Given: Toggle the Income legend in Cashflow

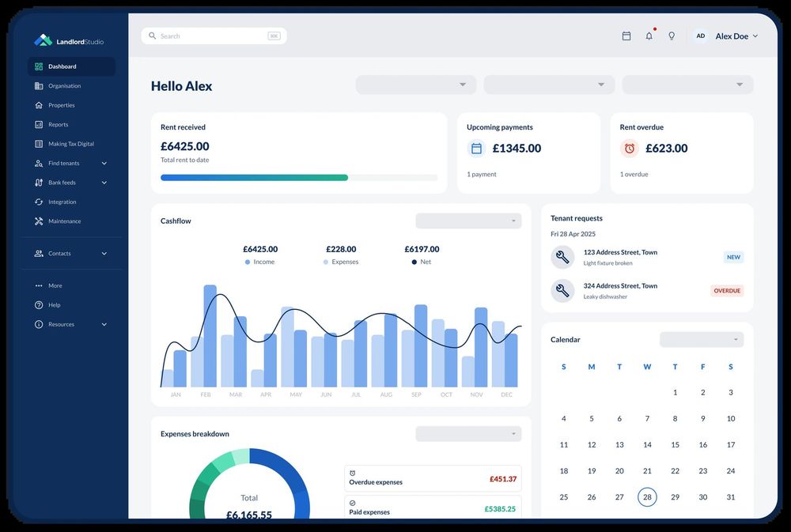Looking at the screenshot, I should click(259, 262).
